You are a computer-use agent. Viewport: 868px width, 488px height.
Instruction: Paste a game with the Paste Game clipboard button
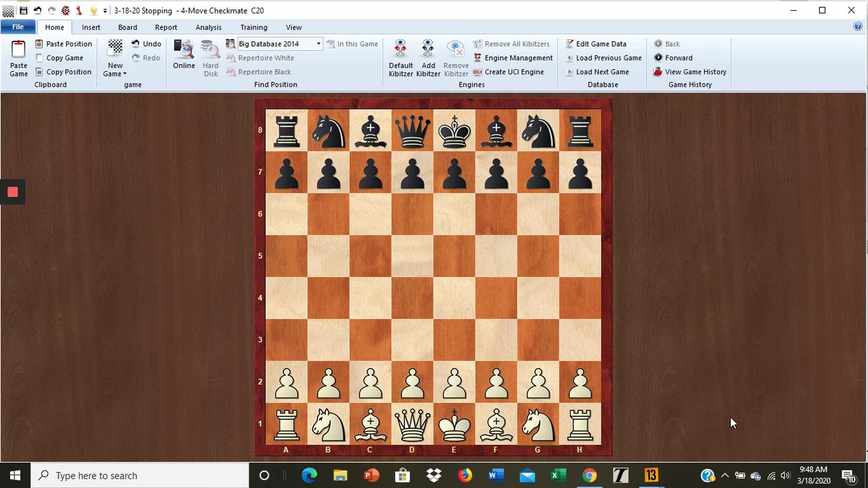(18, 58)
